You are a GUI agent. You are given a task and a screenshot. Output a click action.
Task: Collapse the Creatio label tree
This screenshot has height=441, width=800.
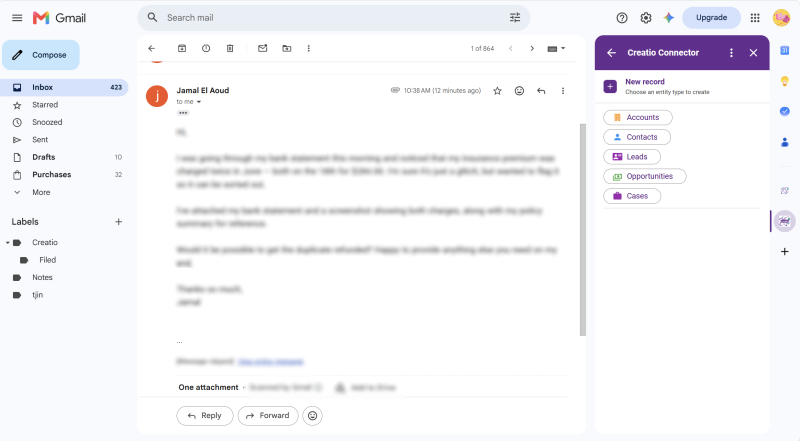click(x=8, y=242)
